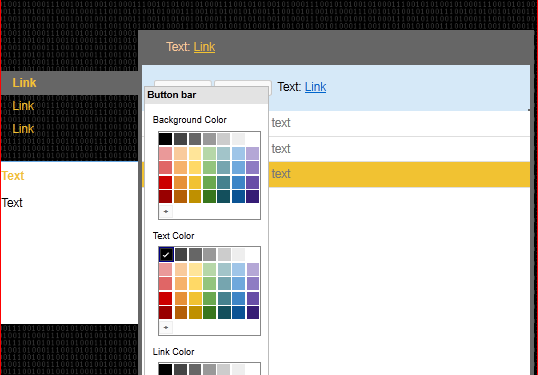Image resolution: width=538 pixels, height=375 pixels.
Task: Pick navy blue in Text Color bottom row
Action: pyautogui.click(x=238, y=313)
